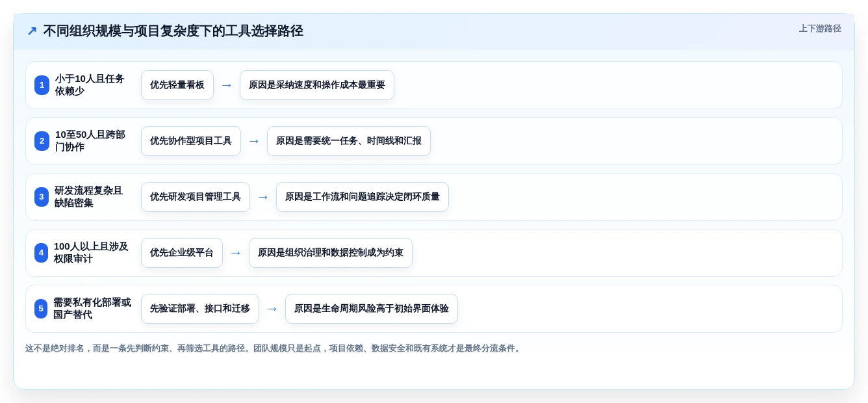Viewport: 868px width, 403px height.
Task: Select step number 1 badge
Action: [x=42, y=85]
